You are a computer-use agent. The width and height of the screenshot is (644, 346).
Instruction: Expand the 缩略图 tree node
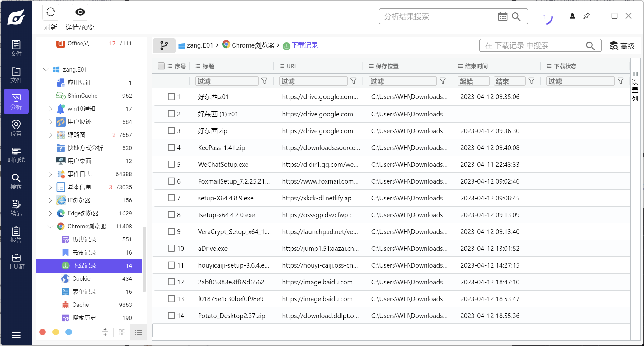[50, 135]
